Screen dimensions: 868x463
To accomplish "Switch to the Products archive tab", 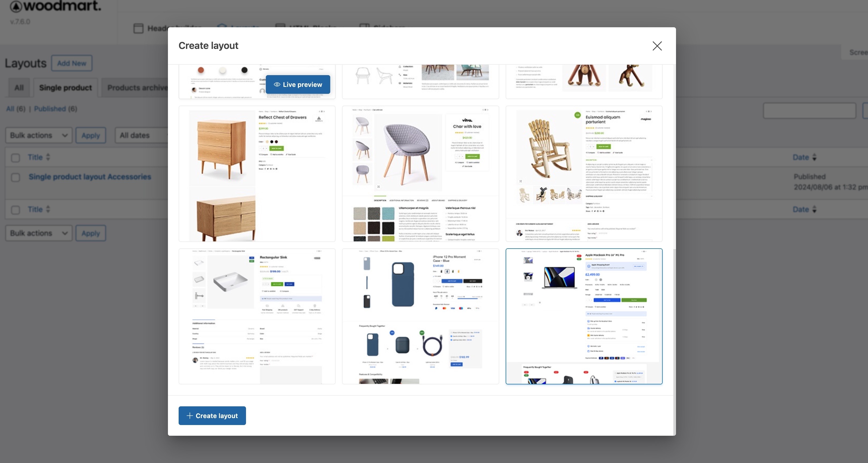I will (x=136, y=88).
